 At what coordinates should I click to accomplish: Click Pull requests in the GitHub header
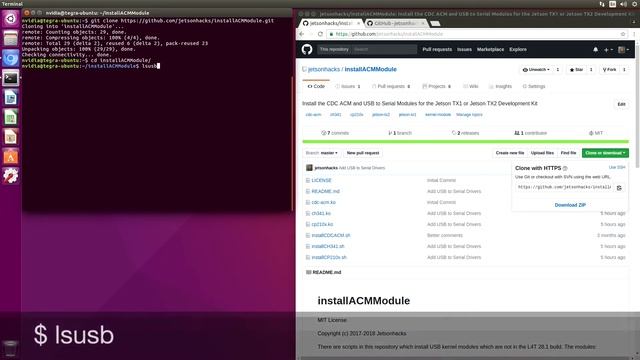(x=437, y=49)
